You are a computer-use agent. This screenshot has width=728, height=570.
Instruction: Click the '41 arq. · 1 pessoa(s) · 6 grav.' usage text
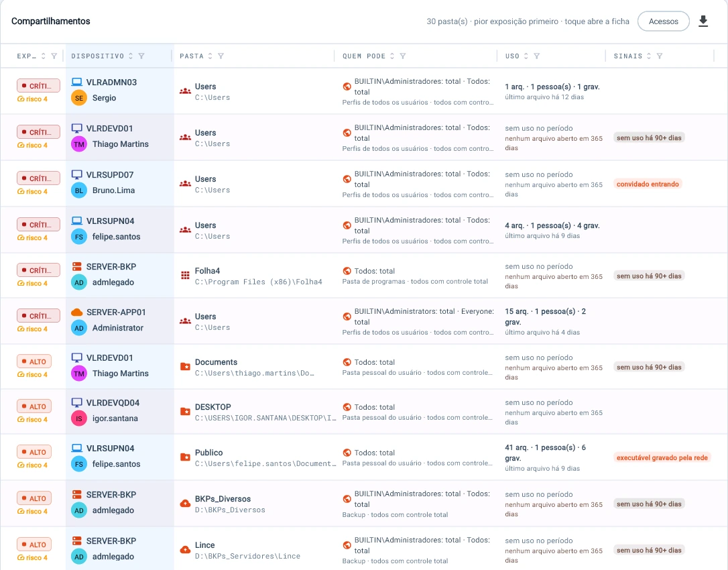click(x=546, y=453)
